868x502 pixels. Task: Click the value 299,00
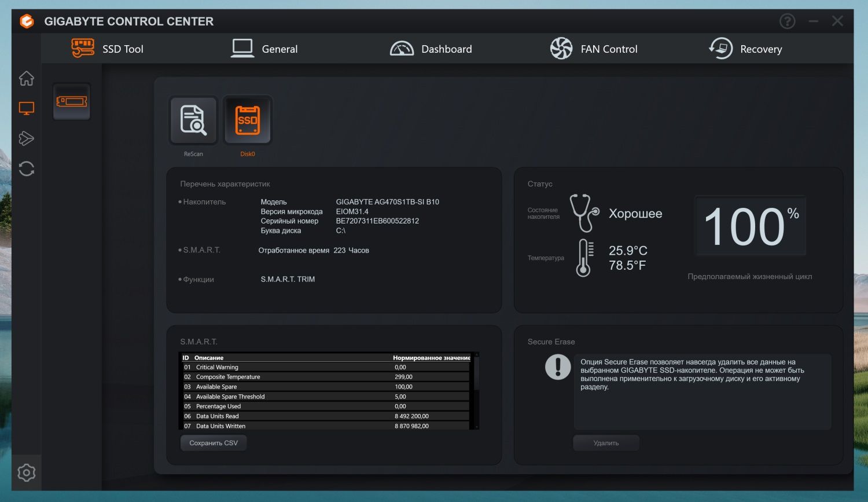point(403,377)
